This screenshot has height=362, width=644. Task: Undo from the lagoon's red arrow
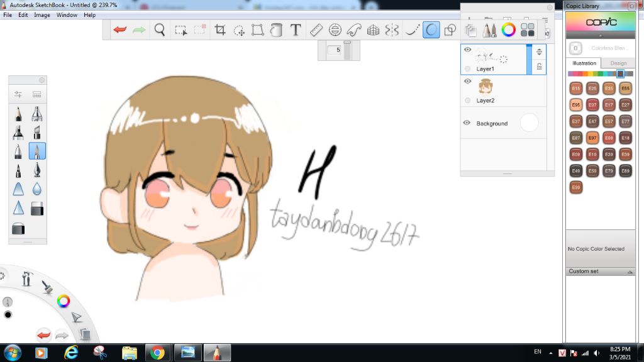(43, 335)
